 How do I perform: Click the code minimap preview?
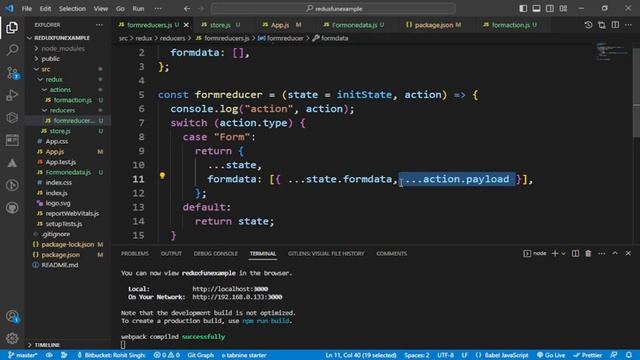tap(613, 51)
